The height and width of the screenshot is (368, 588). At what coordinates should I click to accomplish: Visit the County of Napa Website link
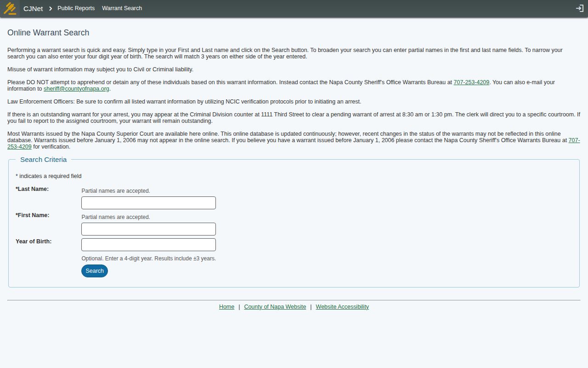tap(275, 307)
